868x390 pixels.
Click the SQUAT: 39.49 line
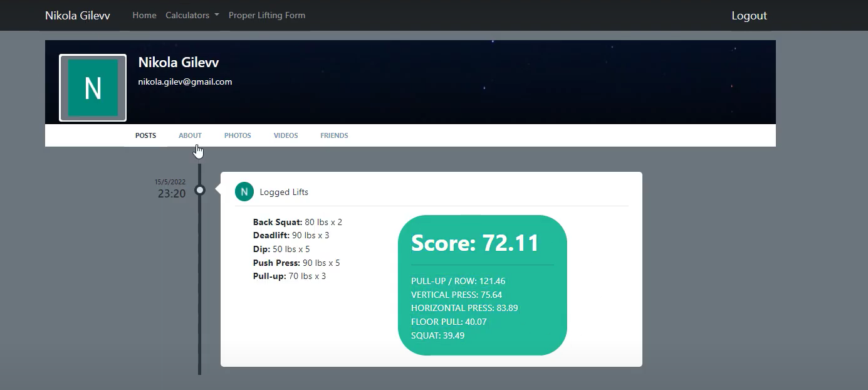tap(437, 335)
